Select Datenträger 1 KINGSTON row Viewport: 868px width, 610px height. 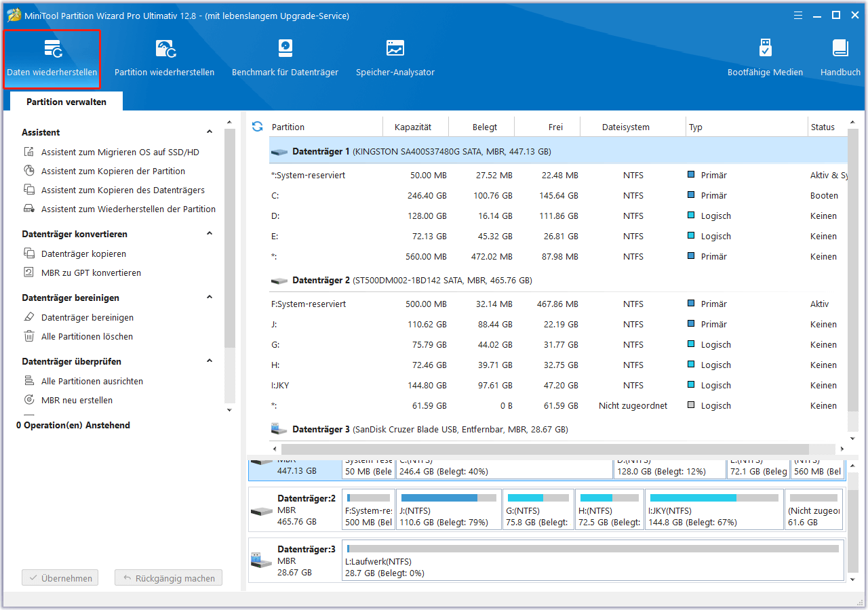[558, 152]
